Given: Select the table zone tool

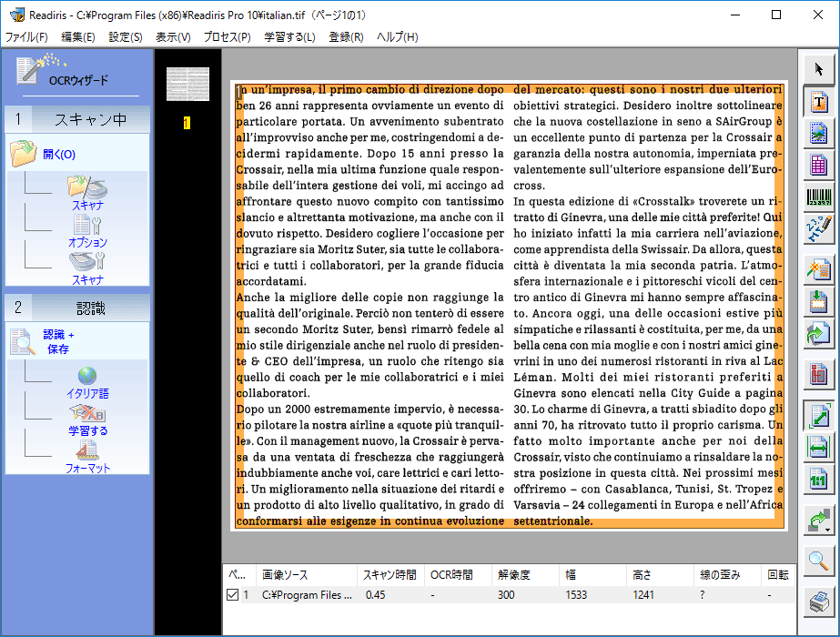Looking at the screenshot, I should [818, 166].
